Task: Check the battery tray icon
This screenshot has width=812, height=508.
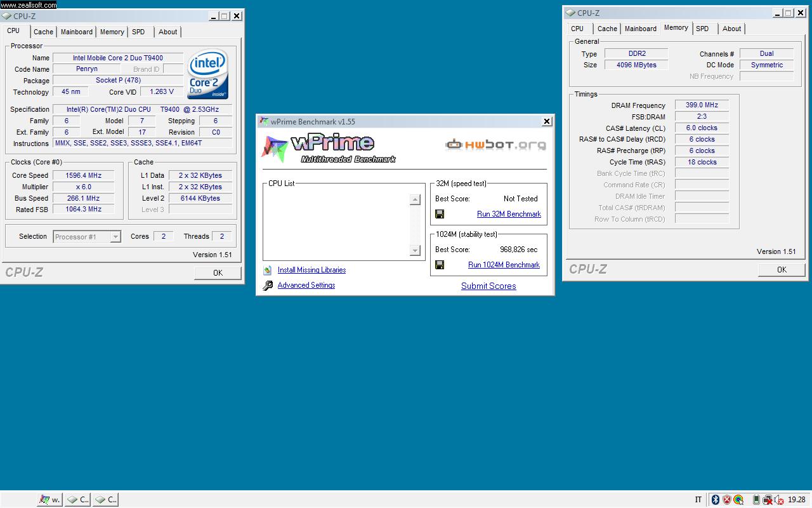Action: (756, 500)
